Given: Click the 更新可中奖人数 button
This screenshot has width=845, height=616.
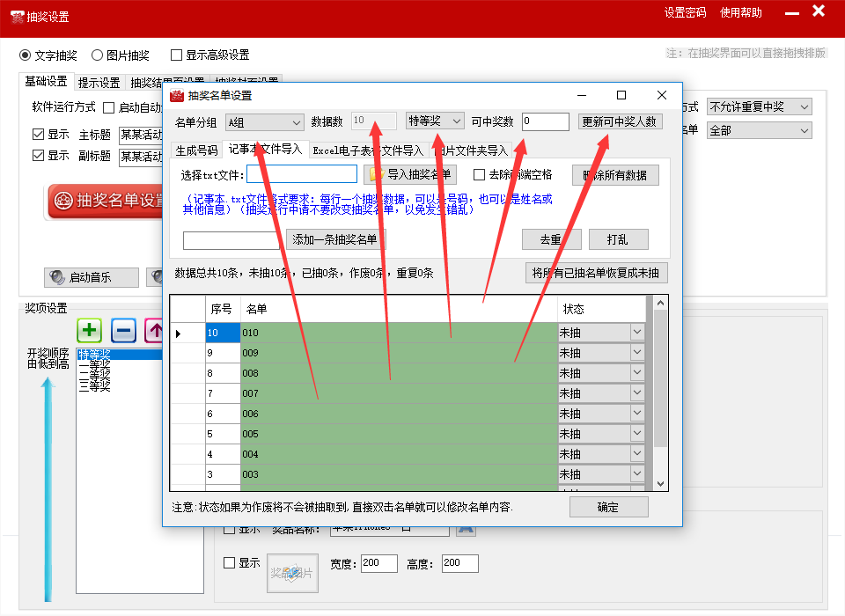Looking at the screenshot, I should [x=621, y=121].
